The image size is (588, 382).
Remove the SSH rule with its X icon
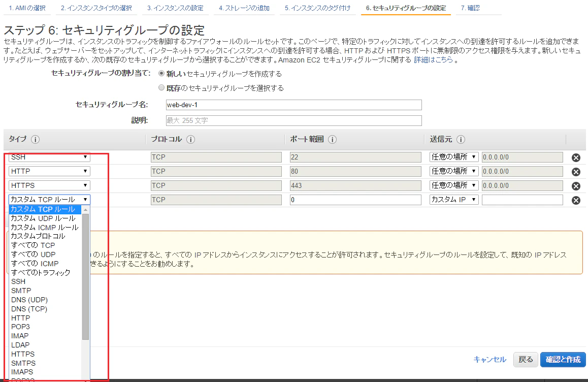click(x=576, y=157)
